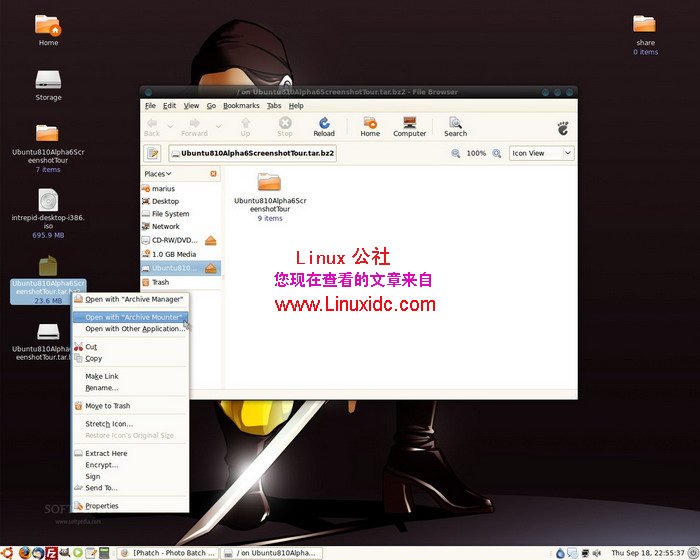Go to Home via toolbar icon
The width and height of the screenshot is (700, 560).
pos(370,127)
